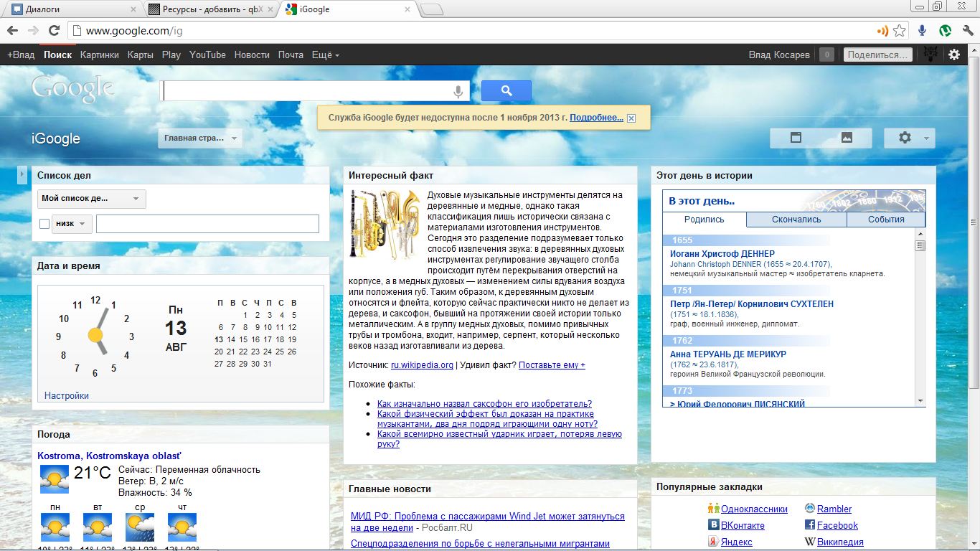
Task: Open 'Почта' in the Google bar
Action: pyautogui.click(x=291, y=55)
